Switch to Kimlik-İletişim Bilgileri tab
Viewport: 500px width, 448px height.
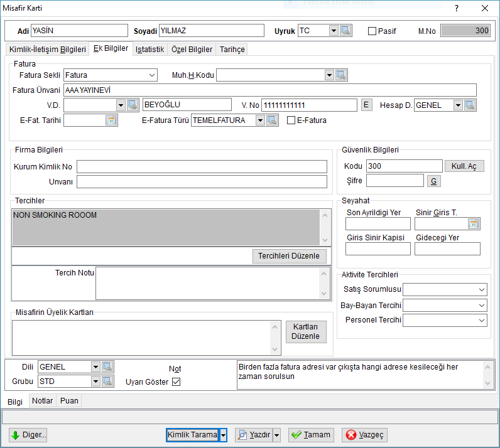point(47,50)
